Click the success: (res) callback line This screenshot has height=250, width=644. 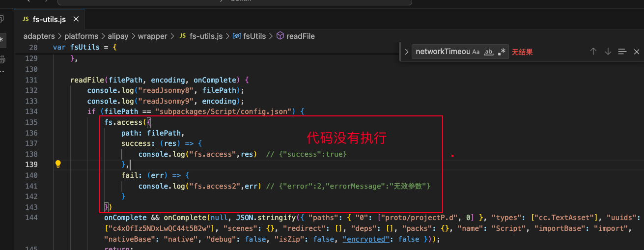[162, 143]
